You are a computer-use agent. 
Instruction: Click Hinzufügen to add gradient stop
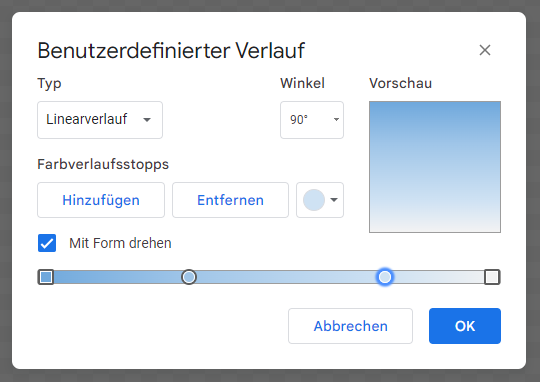point(101,200)
